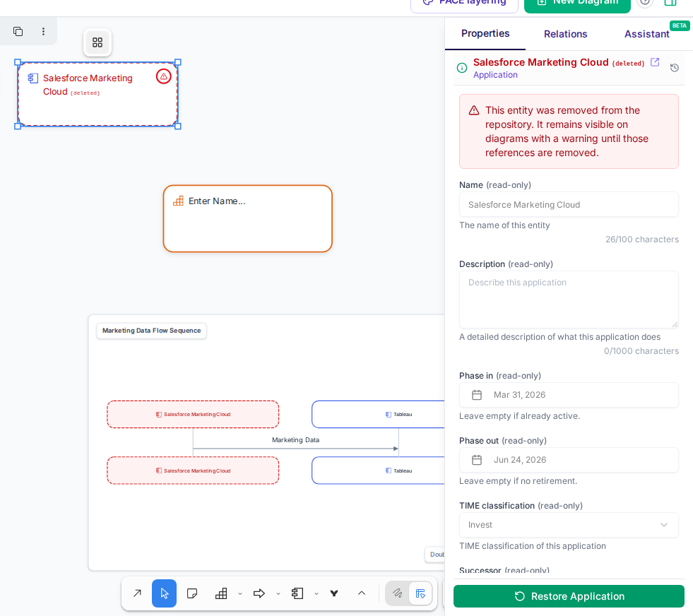Open dropdown next to block arrow tool

point(278,593)
